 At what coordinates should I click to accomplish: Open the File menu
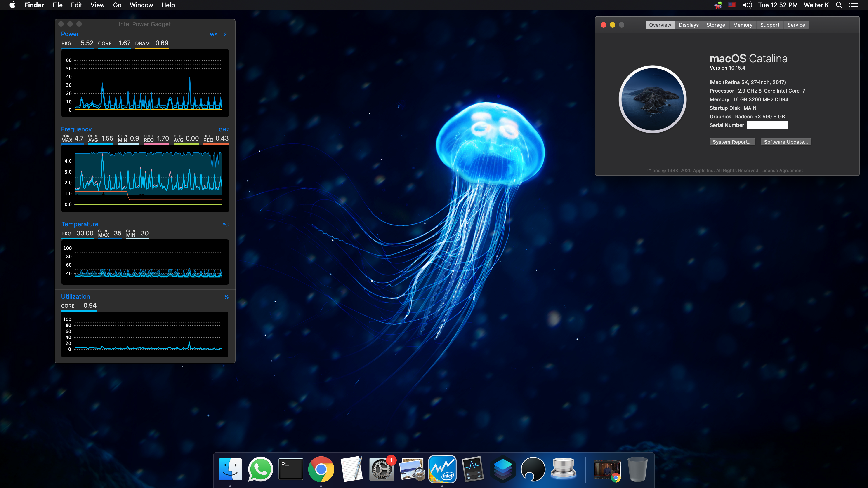(58, 5)
